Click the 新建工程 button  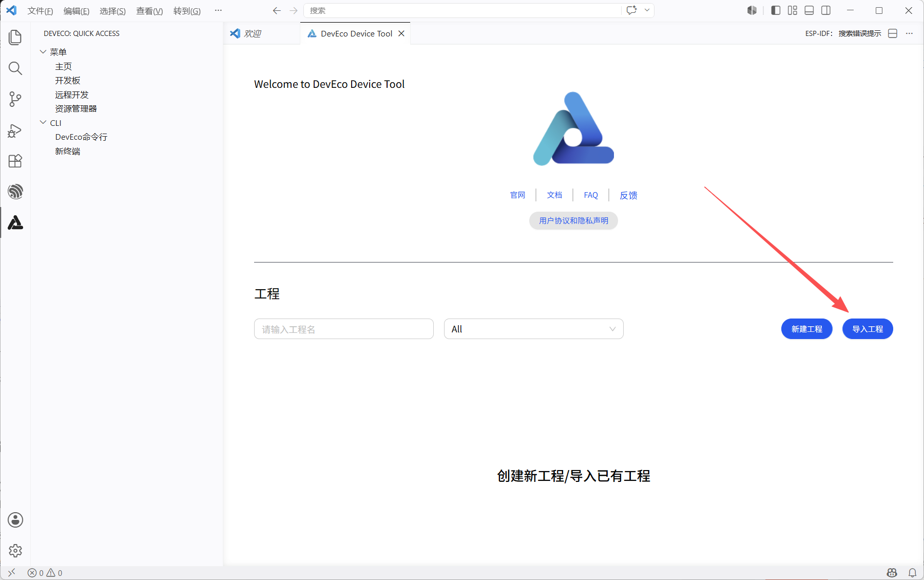point(807,329)
